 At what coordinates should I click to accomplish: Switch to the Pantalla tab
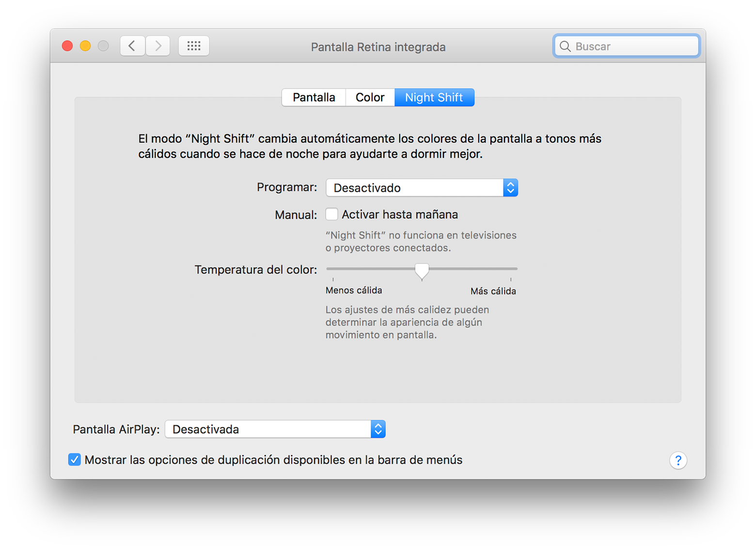point(314,97)
